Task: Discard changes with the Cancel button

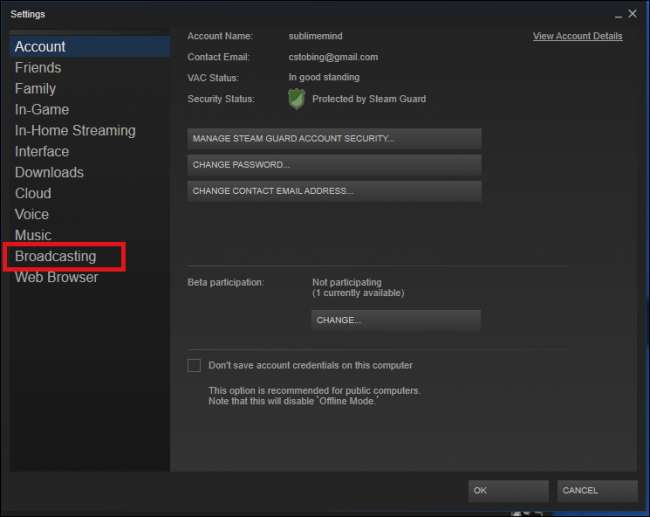Action: coord(597,490)
